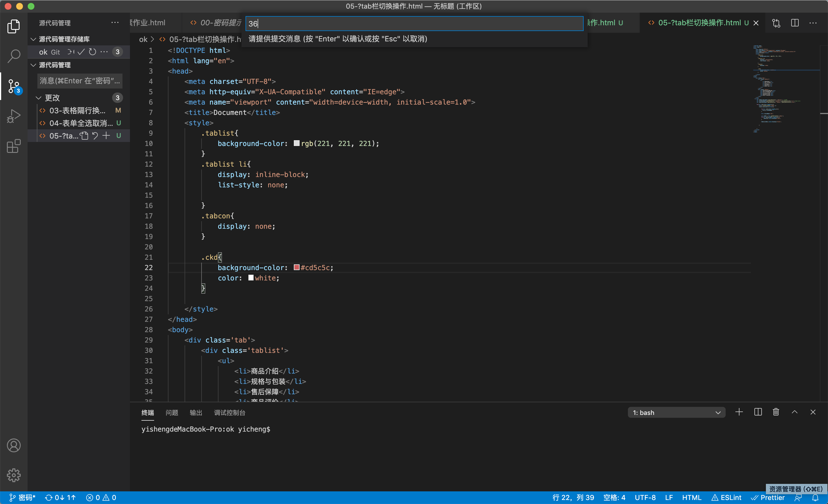
Task: Change language mode HTML
Action: 691,498
